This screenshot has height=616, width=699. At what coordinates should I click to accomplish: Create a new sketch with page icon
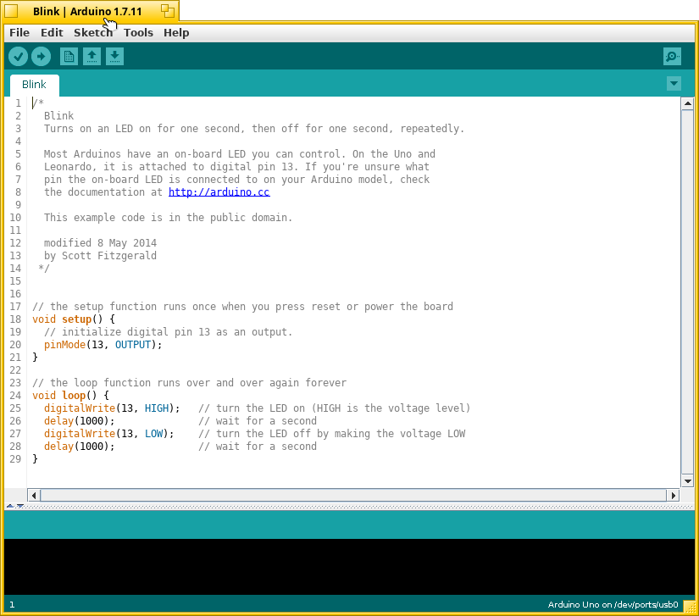69,57
